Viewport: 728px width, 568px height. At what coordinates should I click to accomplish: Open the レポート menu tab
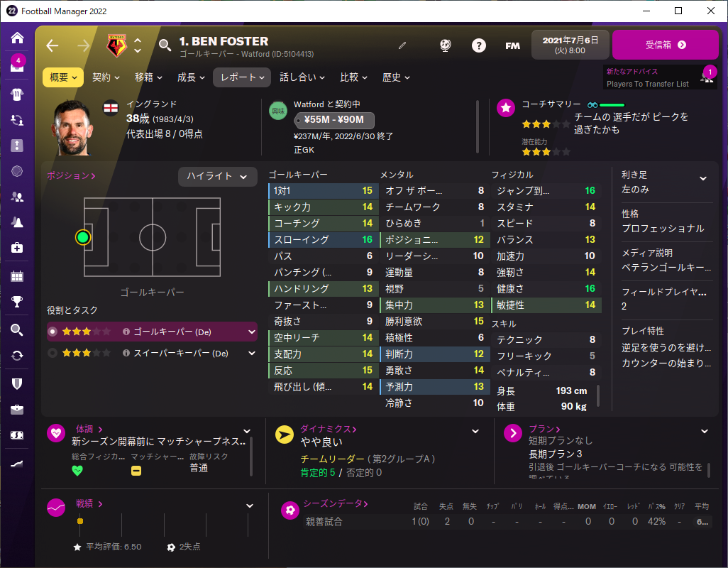pyautogui.click(x=242, y=77)
